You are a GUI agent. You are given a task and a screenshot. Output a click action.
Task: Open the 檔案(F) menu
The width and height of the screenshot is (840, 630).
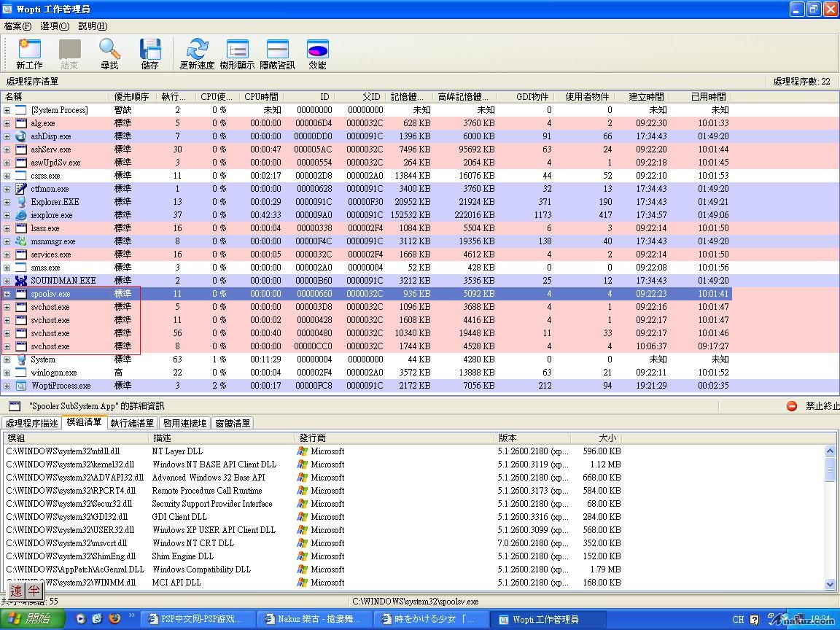[17, 26]
